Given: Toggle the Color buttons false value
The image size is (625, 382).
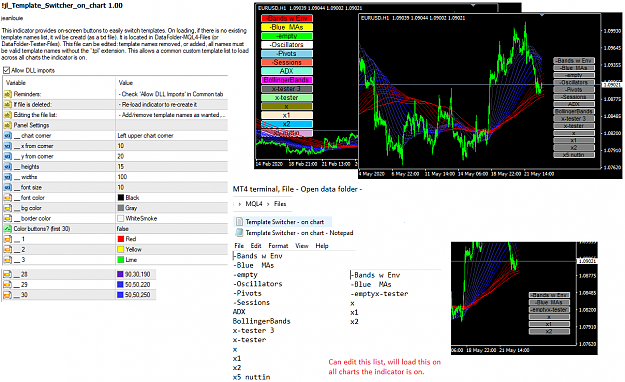Looking at the screenshot, I should [x=123, y=228].
